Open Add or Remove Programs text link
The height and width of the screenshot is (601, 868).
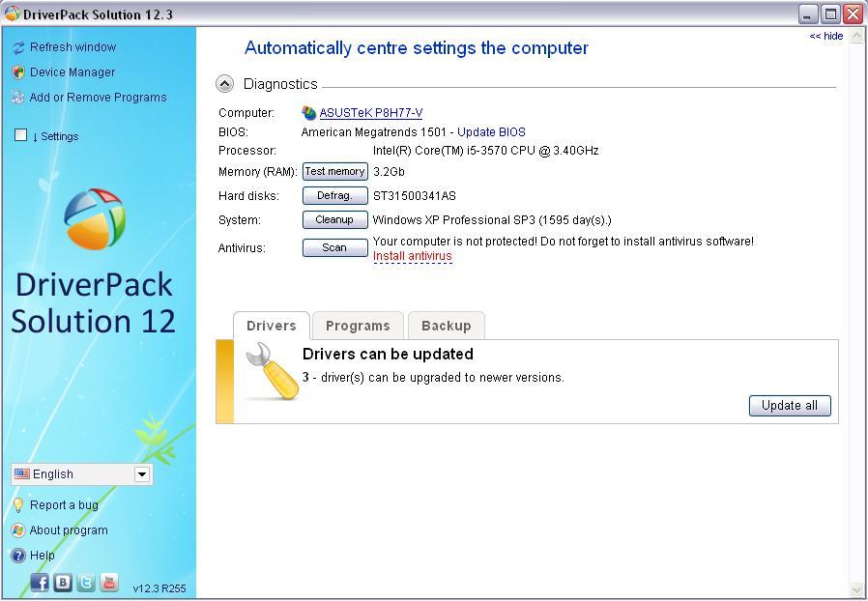pos(98,98)
